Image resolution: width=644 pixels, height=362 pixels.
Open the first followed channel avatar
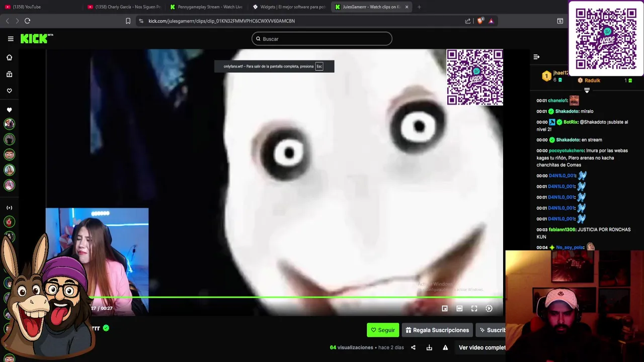pos(9,124)
